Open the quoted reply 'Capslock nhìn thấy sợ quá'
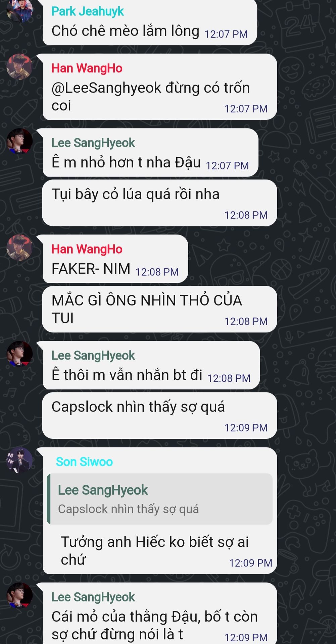 point(159,499)
